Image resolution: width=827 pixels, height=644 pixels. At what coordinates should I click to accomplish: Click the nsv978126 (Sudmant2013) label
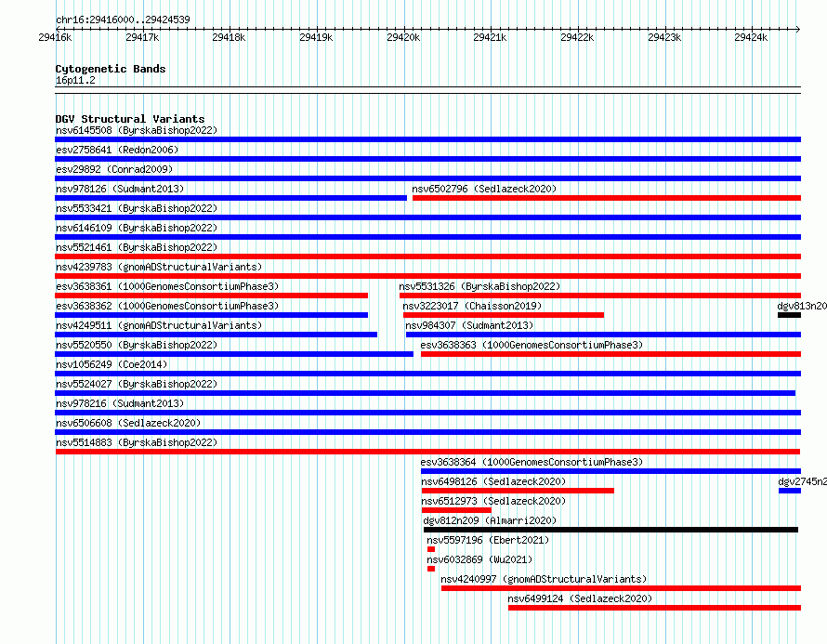point(120,189)
